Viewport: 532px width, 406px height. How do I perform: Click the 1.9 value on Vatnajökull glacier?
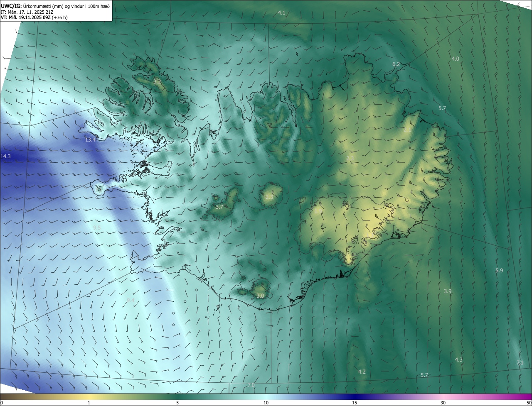tap(318, 212)
